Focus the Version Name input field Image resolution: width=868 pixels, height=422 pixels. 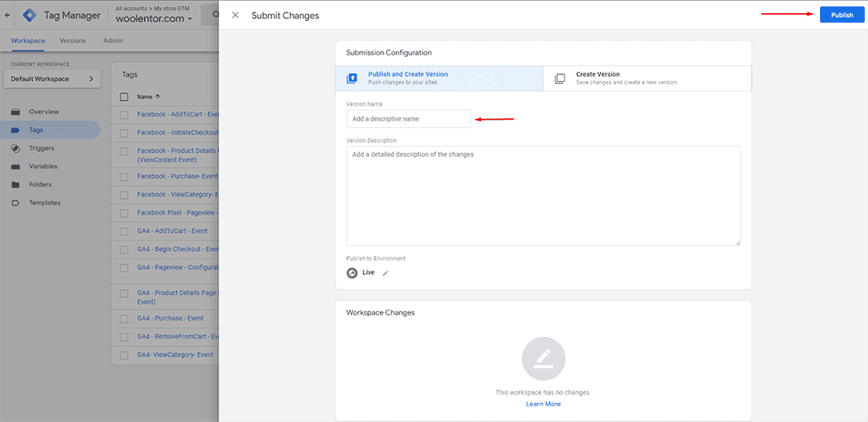pos(408,119)
